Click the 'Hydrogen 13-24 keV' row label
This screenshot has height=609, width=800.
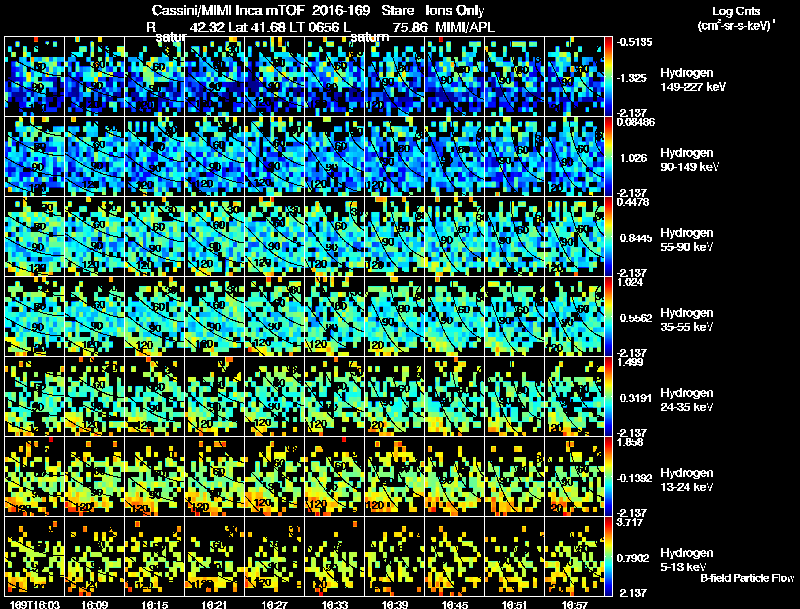point(687,480)
